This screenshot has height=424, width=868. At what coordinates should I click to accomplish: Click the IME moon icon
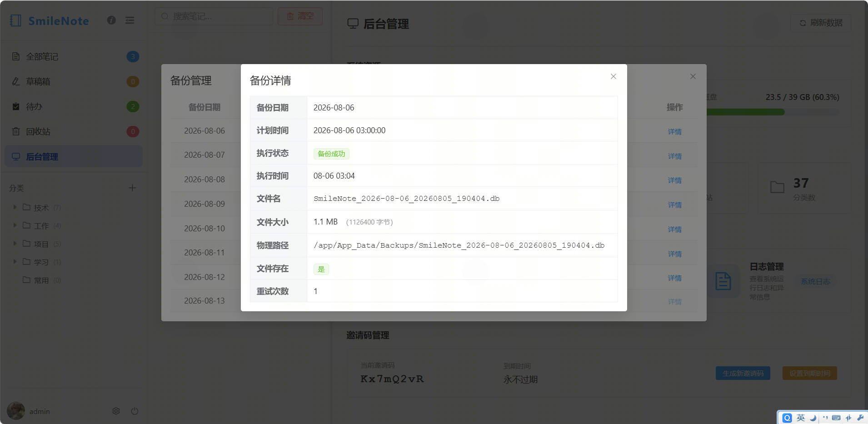pyautogui.click(x=813, y=418)
